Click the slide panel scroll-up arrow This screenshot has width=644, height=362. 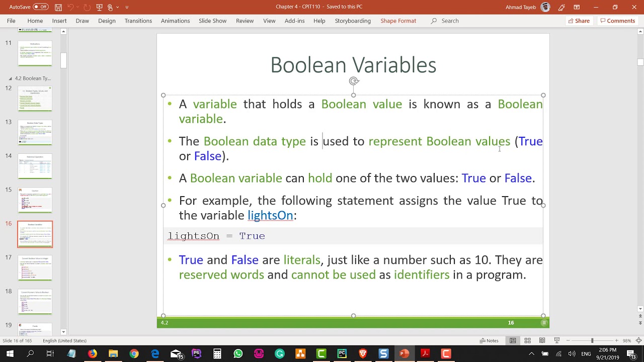[x=63, y=32]
